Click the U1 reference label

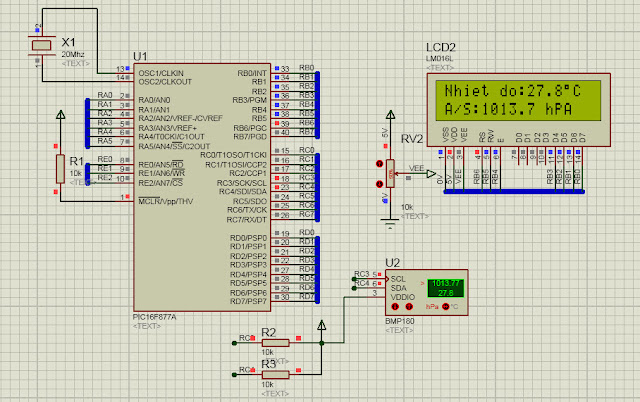tap(140, 56)
